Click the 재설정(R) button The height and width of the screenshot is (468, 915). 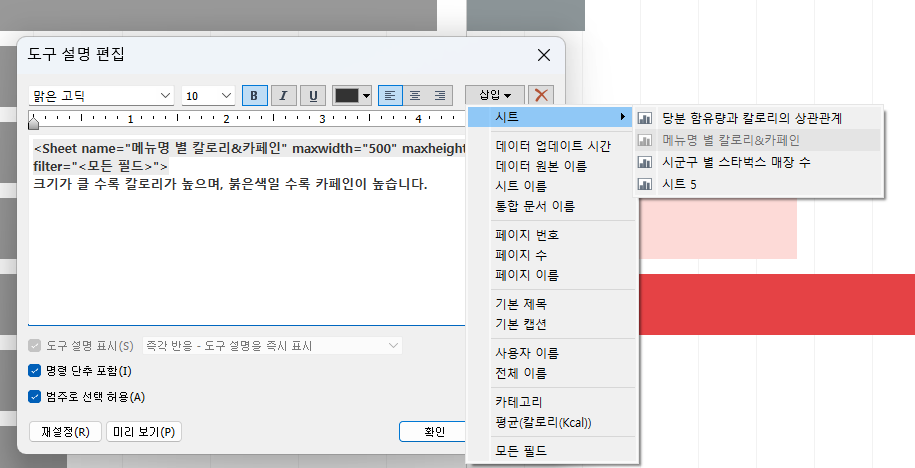coord(65,432)
